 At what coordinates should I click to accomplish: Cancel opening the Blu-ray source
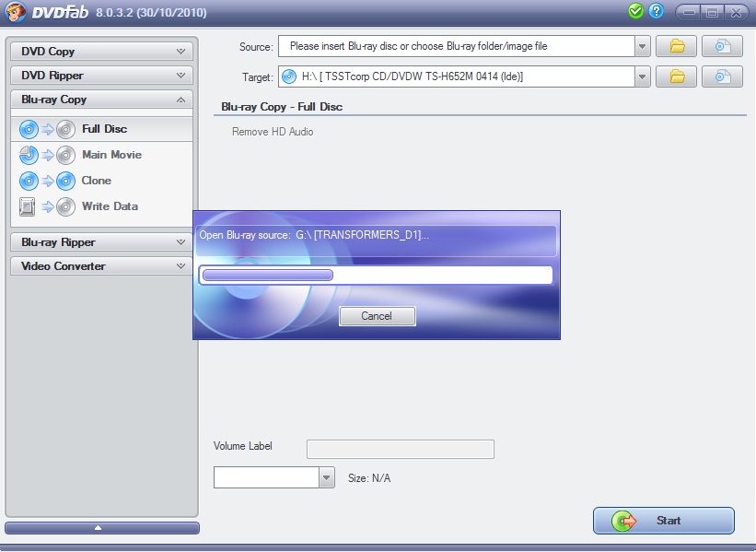tap(377, 316)
